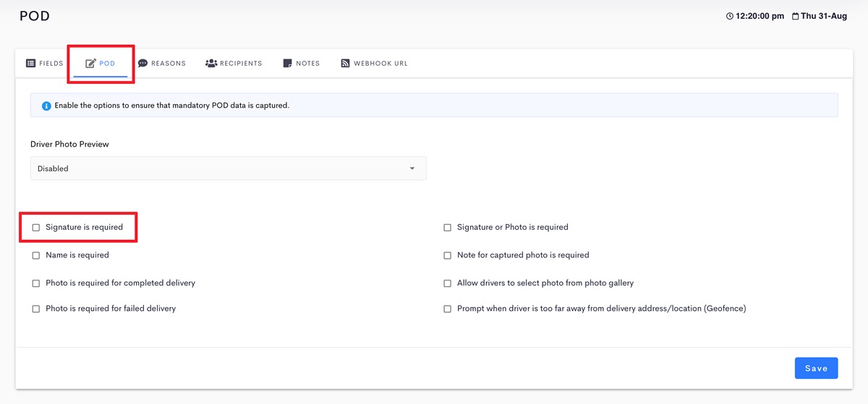Click the Notes sticky note icon
The image size is (868, 404).
pyautogui.click(x=288, y=64)
